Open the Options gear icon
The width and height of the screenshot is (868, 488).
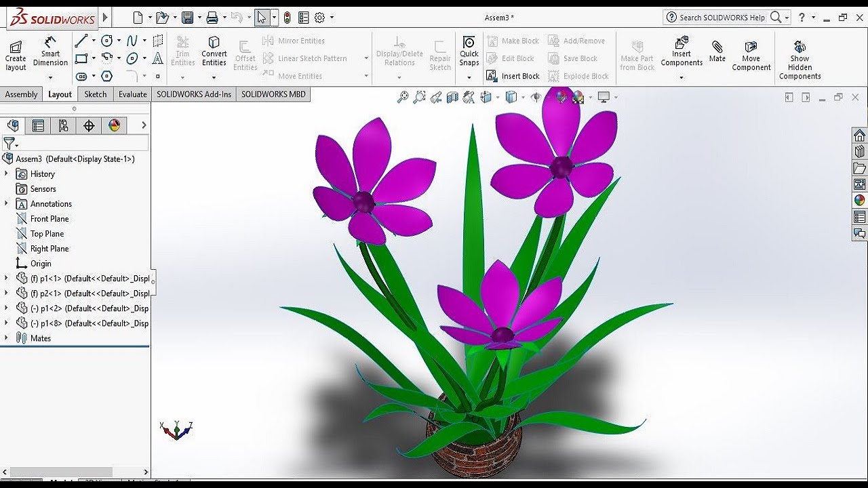[x=320, y=18]
